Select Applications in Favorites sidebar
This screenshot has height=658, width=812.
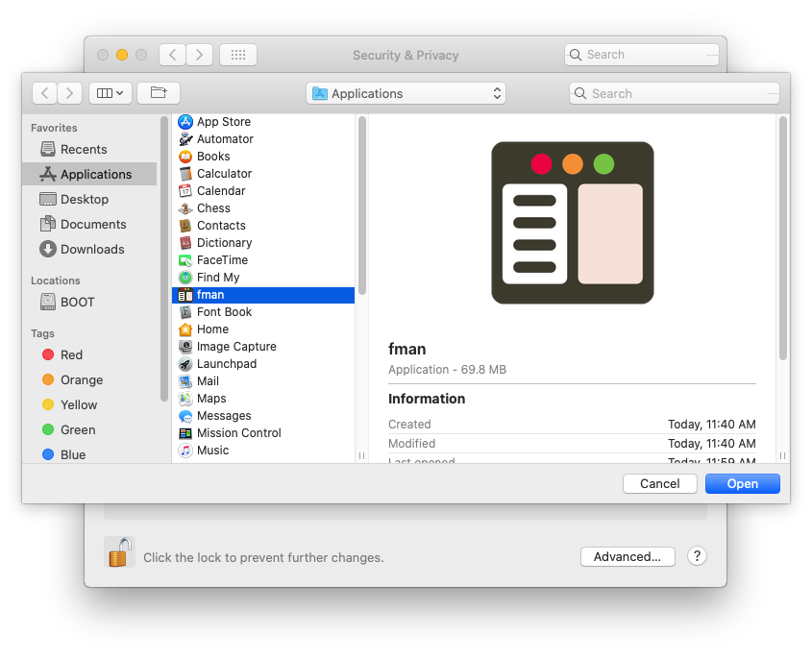[x=89, y=174]
